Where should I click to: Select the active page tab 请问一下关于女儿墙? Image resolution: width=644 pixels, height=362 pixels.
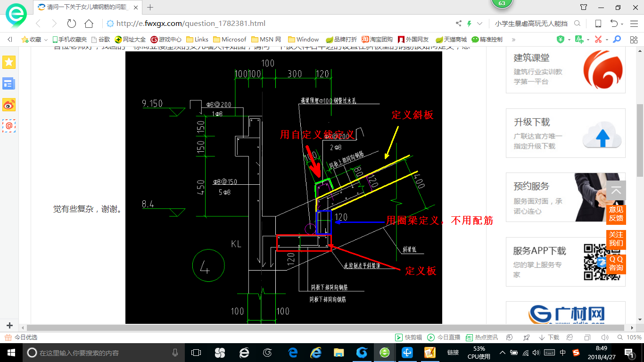click(x=88, y=7)
